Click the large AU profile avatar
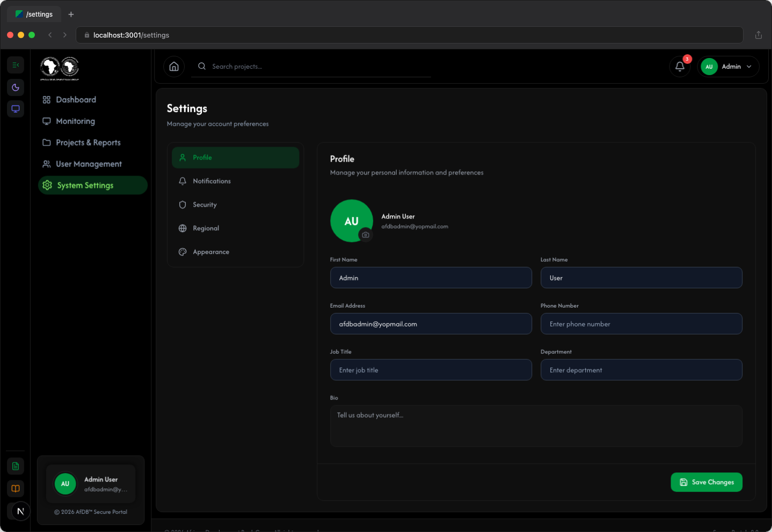The image size is (772, 532). (351, 221)
